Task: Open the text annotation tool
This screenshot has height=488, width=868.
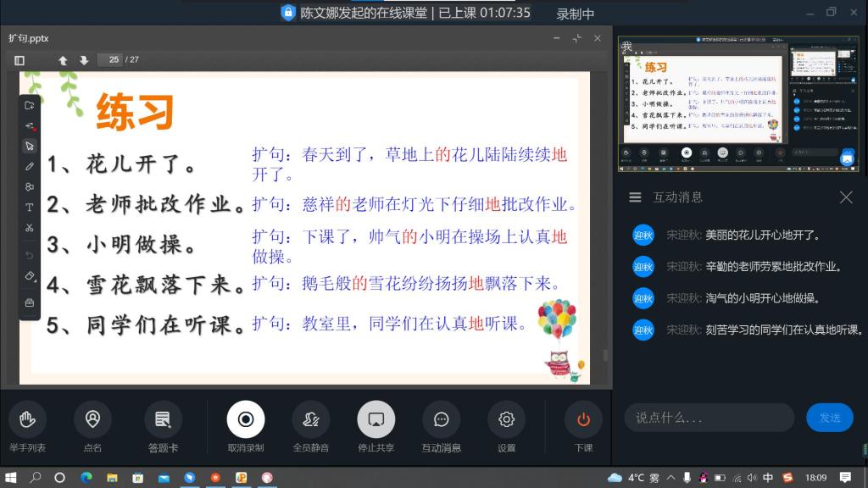Action: (29, 207)
